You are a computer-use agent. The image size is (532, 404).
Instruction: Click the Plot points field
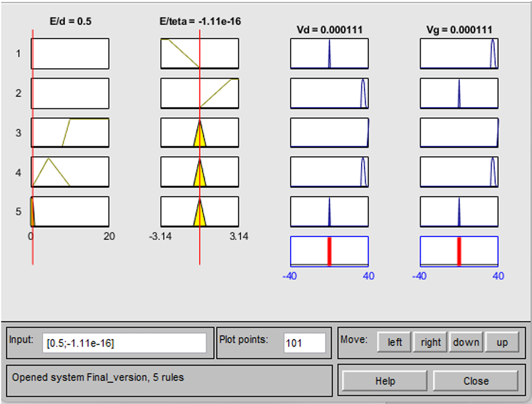304,343
